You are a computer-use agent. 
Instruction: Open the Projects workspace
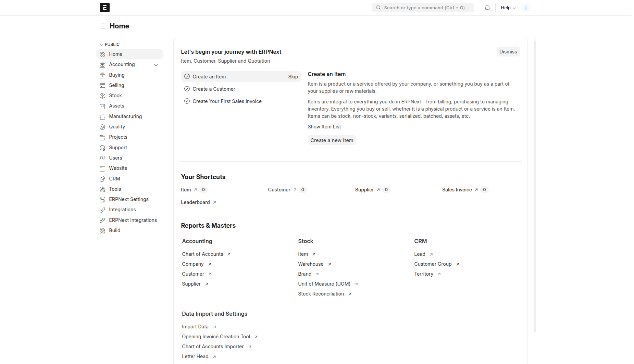click(x=129, y=137)
